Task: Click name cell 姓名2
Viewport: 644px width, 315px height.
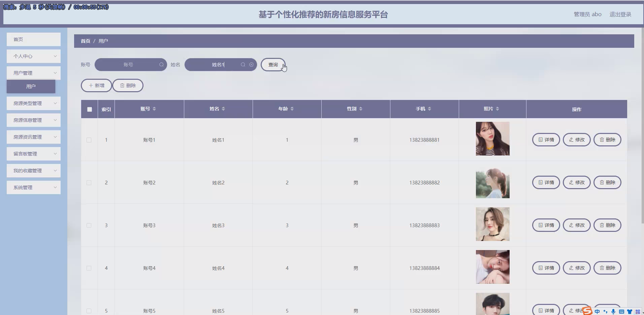Action: [x=218, y=183]
